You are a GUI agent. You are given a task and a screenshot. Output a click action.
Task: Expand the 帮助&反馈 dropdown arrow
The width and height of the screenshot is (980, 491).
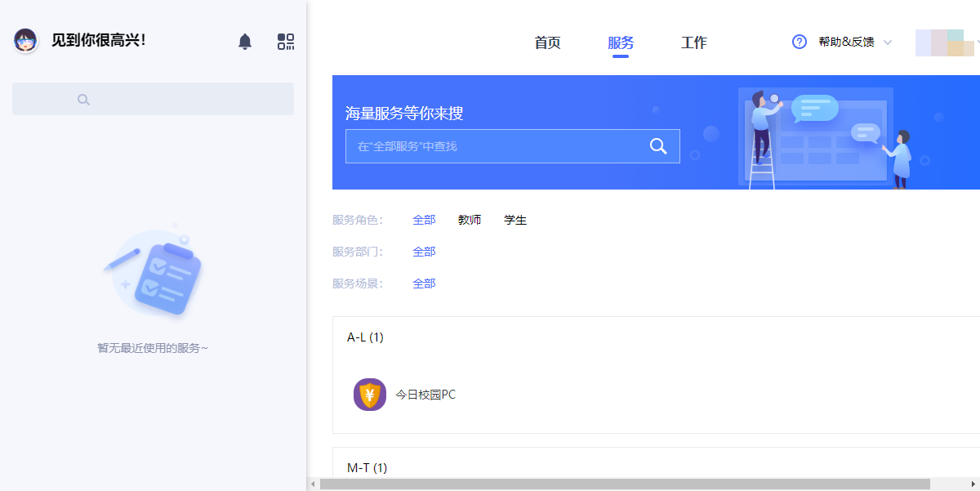pos(888,42)
